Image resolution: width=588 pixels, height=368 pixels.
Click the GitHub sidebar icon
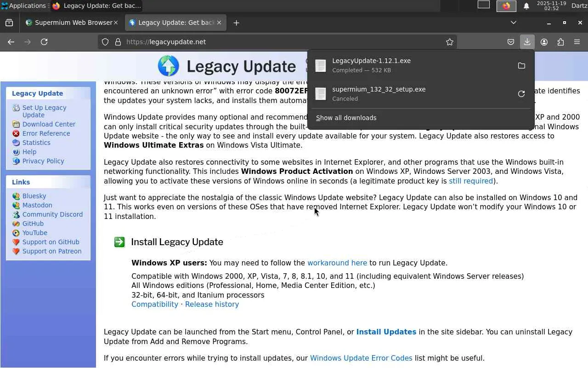[x=16, y=224]
